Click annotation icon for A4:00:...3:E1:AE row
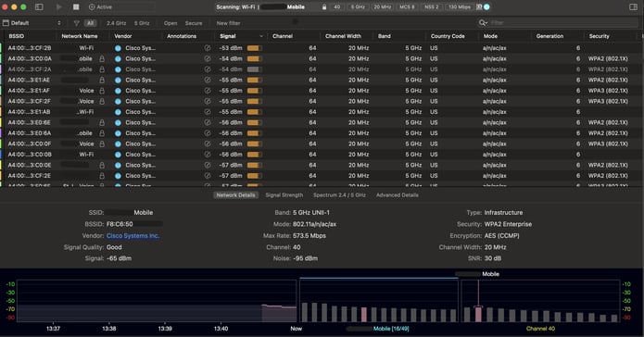Viewport: 644px width, 337px height. 208,80
